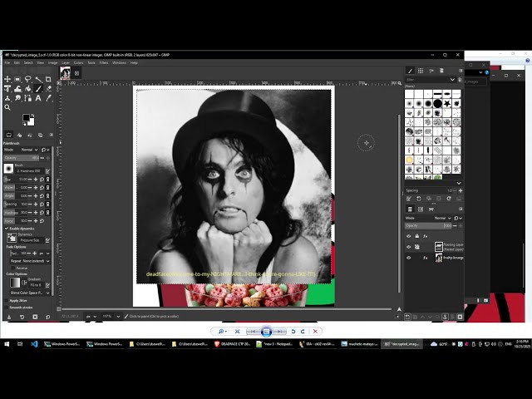Edit the current brush in tool options

tap(48, 171)
